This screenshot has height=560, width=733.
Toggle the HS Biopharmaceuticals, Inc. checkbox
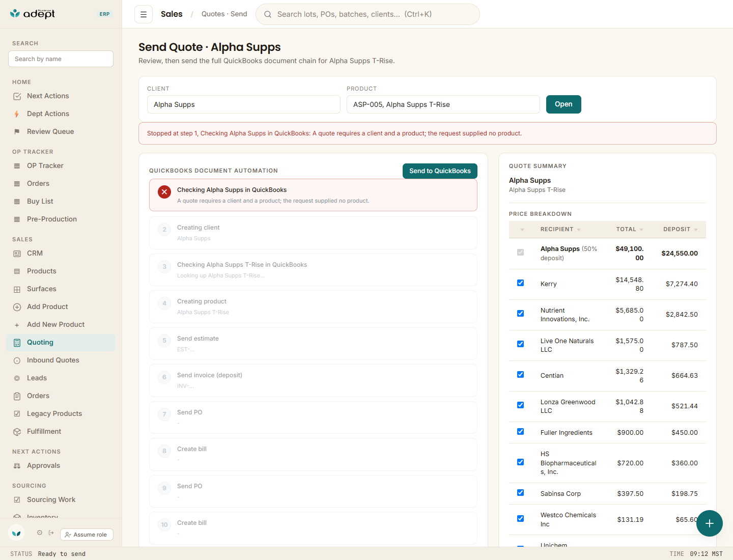tap(520, 462)
